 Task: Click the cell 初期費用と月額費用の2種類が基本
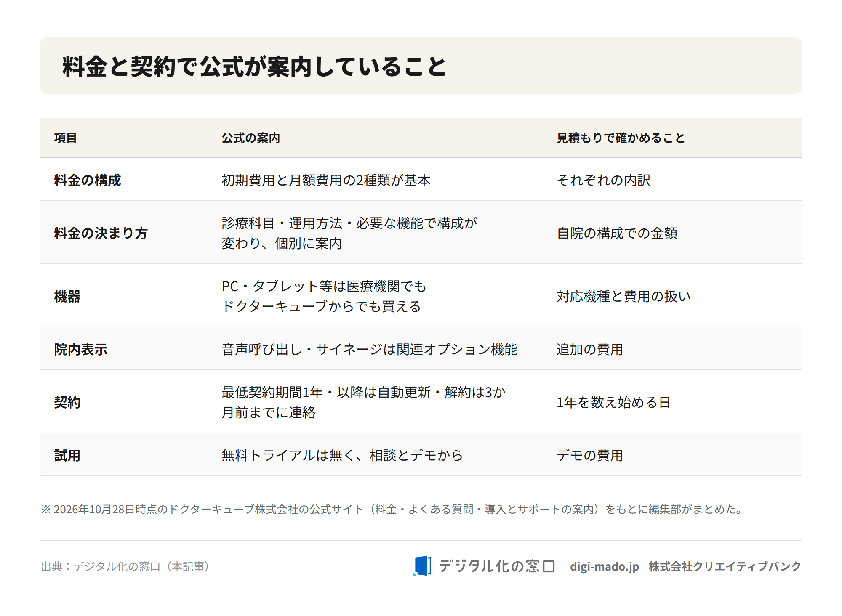tap(326, 180)
